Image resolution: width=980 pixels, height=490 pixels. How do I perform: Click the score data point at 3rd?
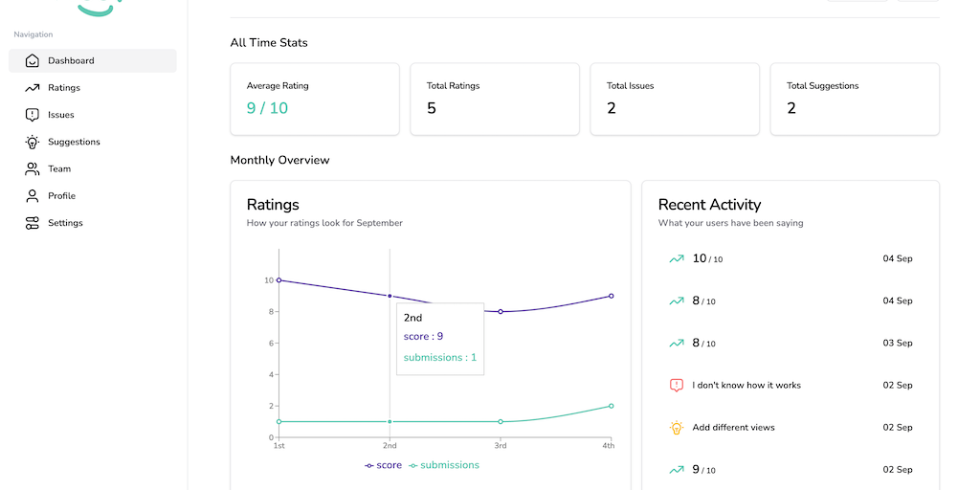tap(501, 311)
